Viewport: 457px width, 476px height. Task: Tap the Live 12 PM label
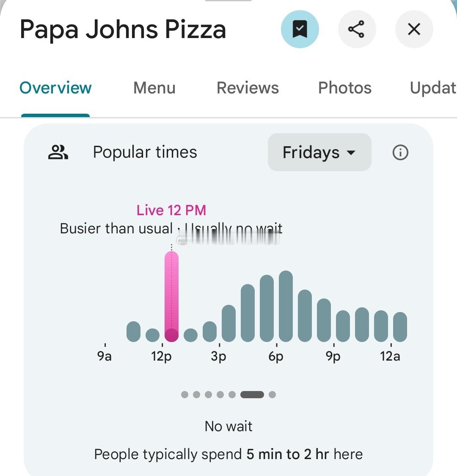[x=171, y=210]
